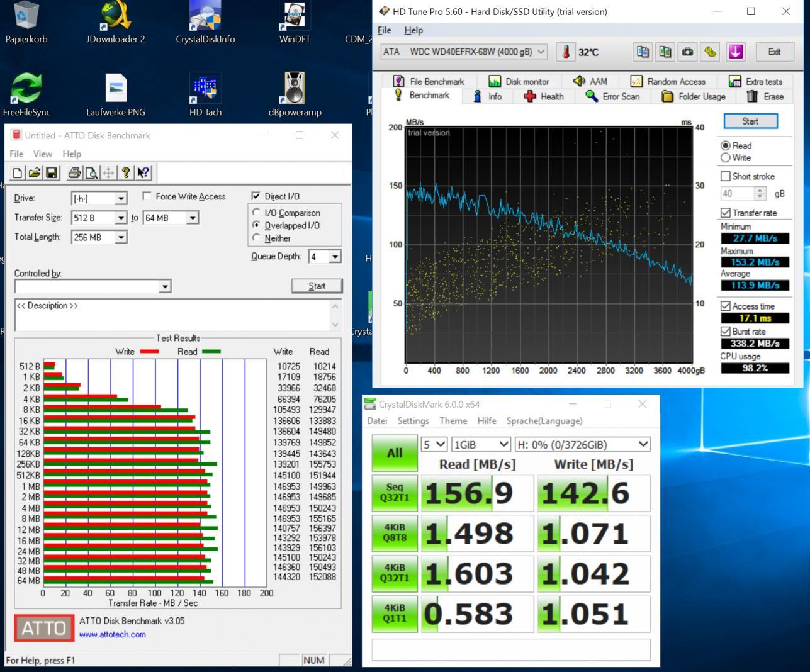The image size is (810, 672).
Task: Select the Read radio button in HD Tune
Action: 726,145
